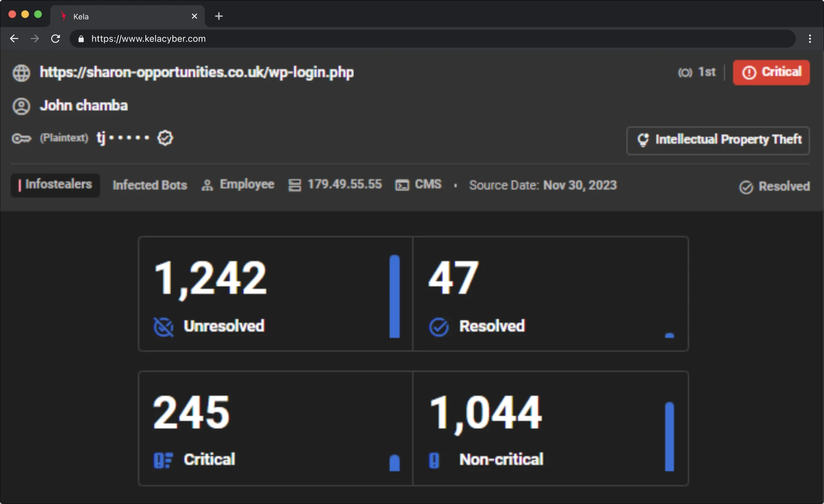Click the Employee label
The width and height of the screenshot is (824, 504).
(247, 185)
